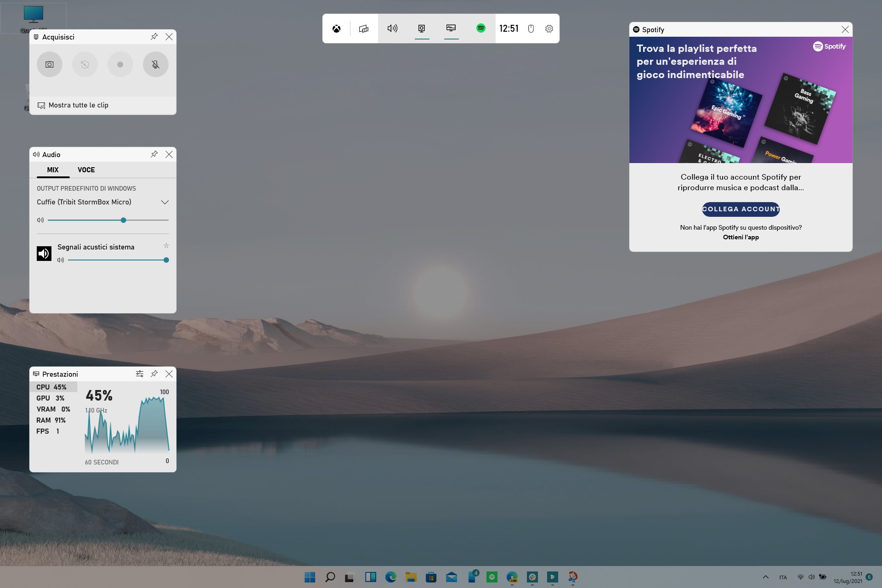Select RAM 91% metric
882x588 pixels.
54,420
